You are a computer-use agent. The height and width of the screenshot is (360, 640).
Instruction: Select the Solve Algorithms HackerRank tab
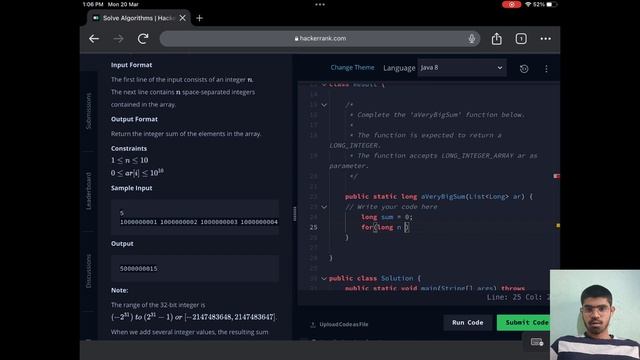click(138, 18)
